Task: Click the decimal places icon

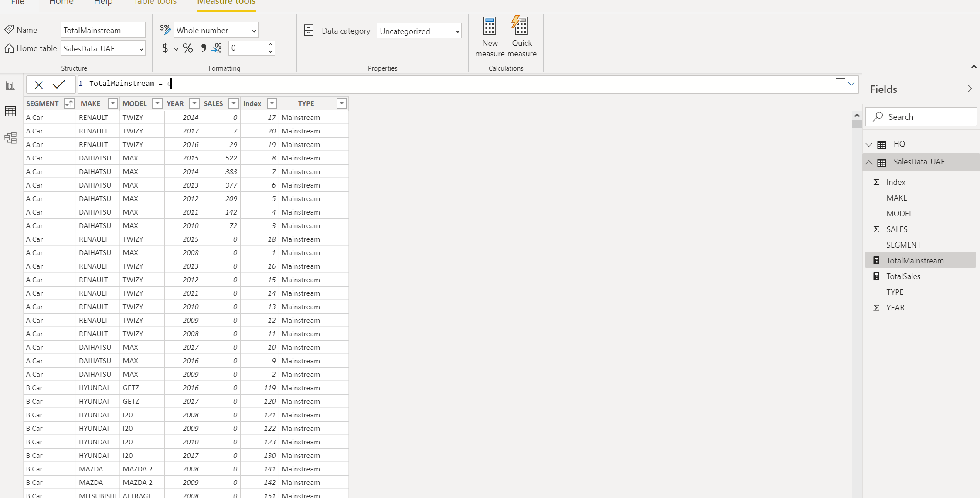Action: coord(217,48)
